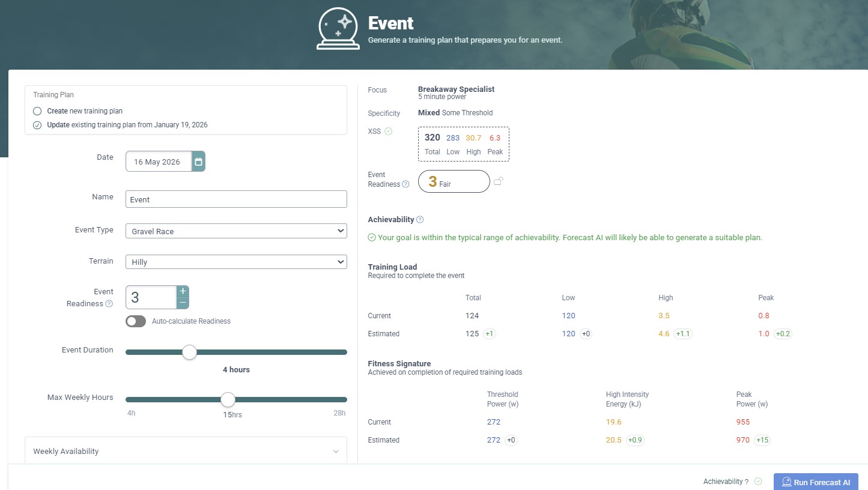This screenshot has width=868, height=490.
Task: Open the Event Type dropdown
Action: tap(236, 231)
